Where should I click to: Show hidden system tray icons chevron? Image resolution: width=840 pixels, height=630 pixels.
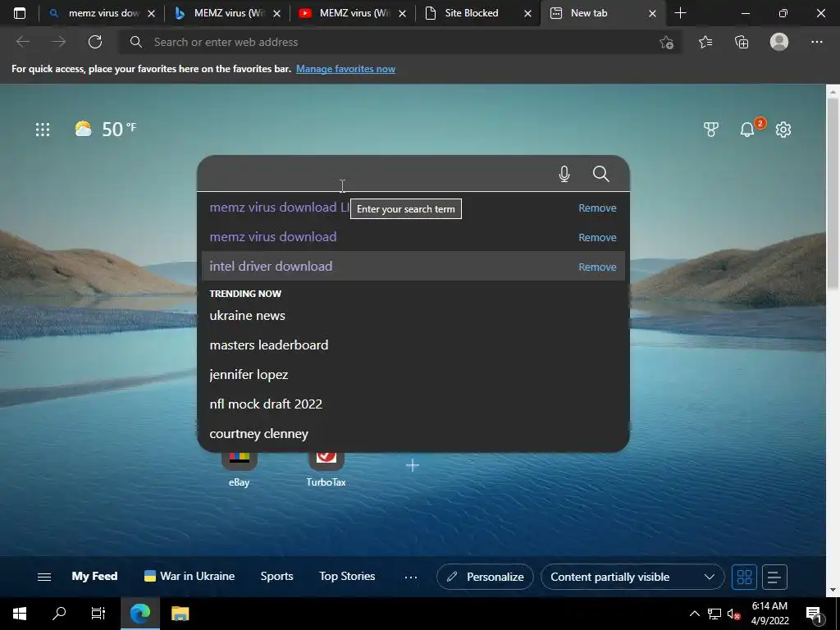[x=694, y=614]
